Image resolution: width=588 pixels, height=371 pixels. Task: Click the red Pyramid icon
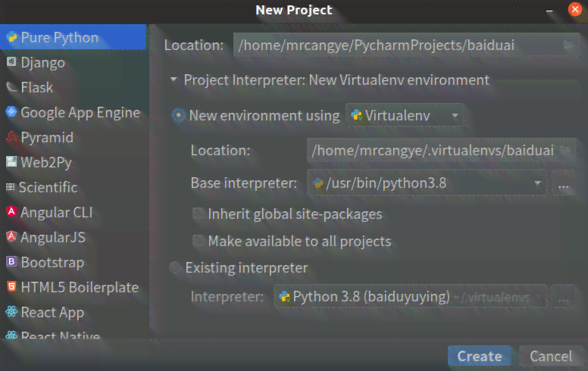coord(11,137)
